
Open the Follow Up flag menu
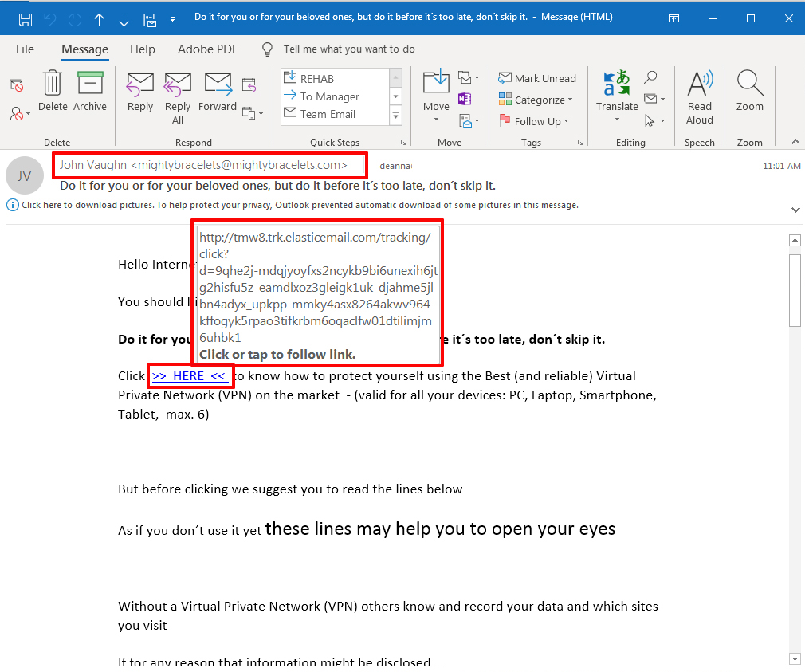(x=534, y=121)
